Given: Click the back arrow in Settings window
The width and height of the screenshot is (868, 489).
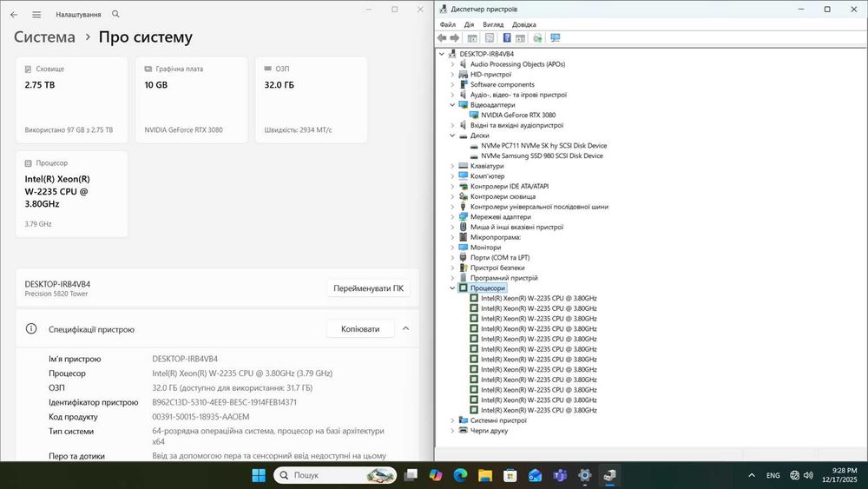Looking at the screenshot, I should [14, 15].
